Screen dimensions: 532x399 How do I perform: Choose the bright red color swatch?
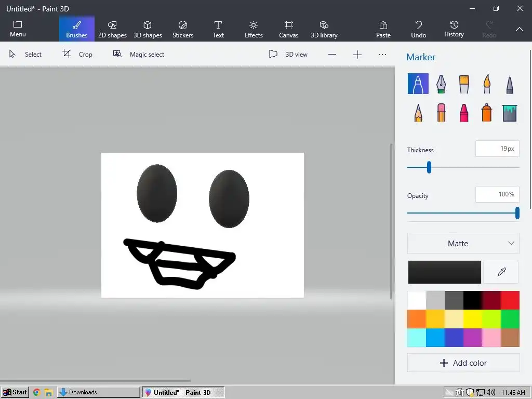[510, 300]
